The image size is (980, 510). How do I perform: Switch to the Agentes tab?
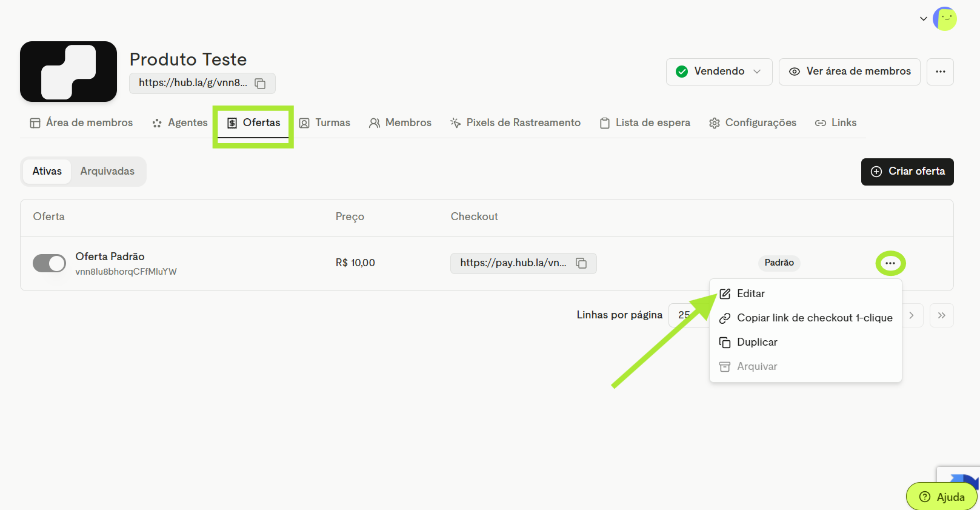click(x=180, y=122)
